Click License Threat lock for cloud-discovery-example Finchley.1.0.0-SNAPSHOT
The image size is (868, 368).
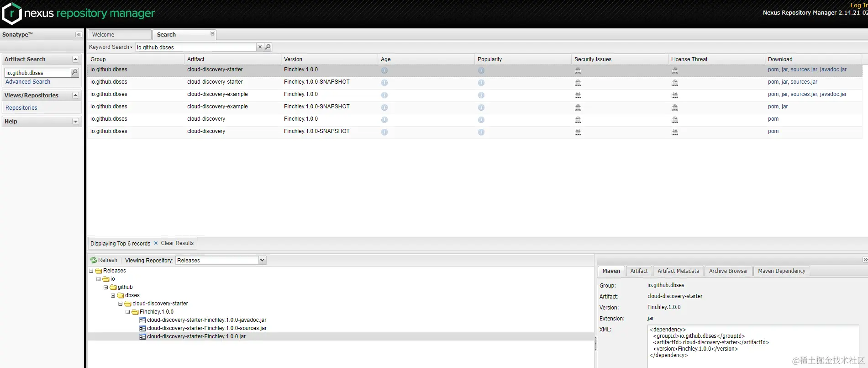[x=675, y=107]
